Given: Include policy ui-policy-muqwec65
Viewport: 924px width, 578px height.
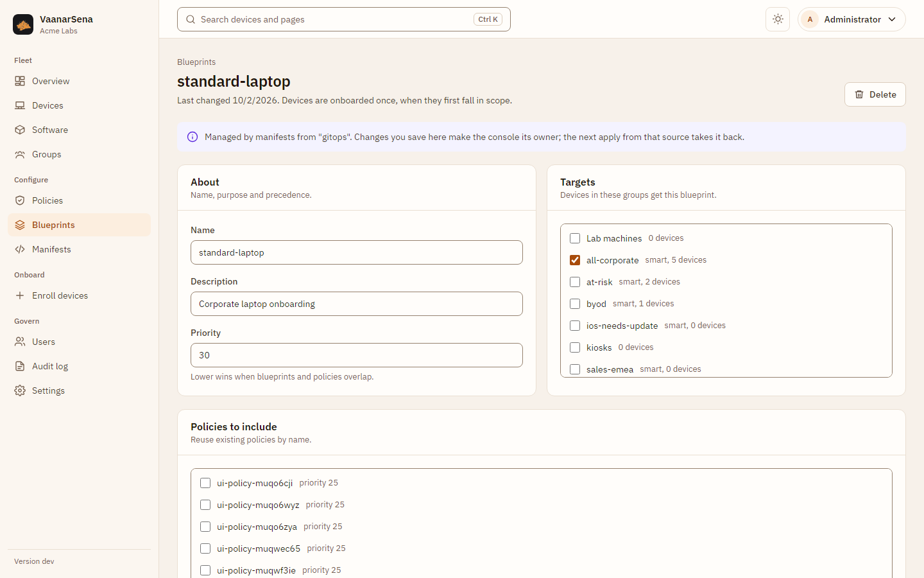Looking at the screenshot, I should [205, 548].
